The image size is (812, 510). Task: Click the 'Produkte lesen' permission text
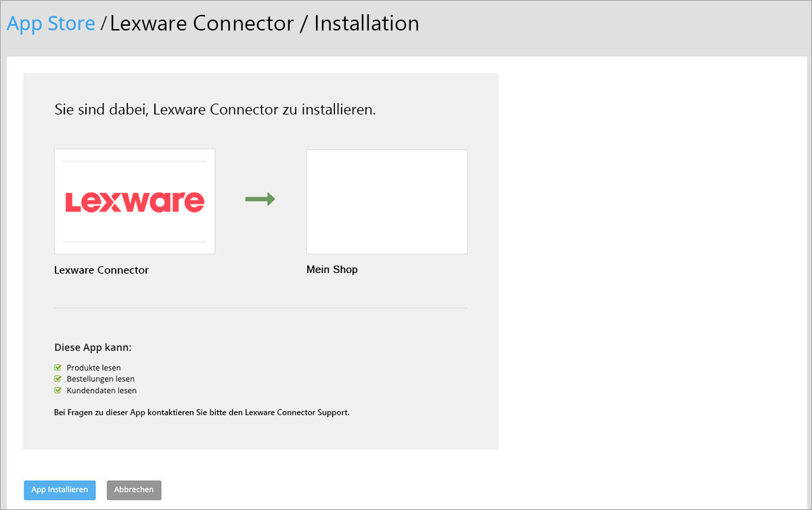pyautogui.click(x=93, y=368)
